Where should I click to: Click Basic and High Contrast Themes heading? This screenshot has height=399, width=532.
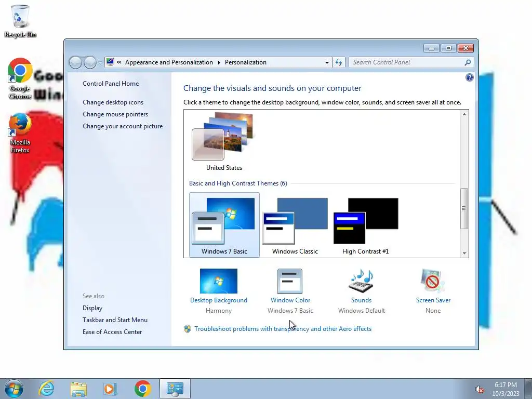point(238,183)
